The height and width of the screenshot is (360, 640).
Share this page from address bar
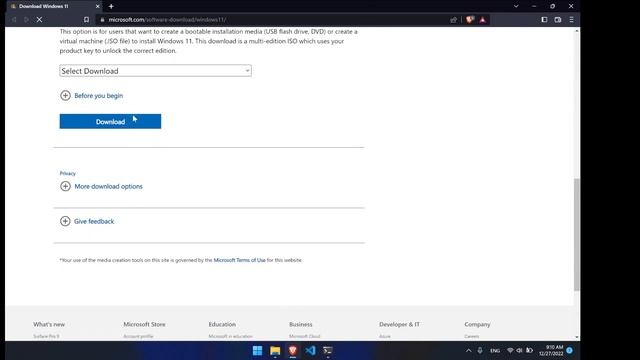[x=453, y=20]
